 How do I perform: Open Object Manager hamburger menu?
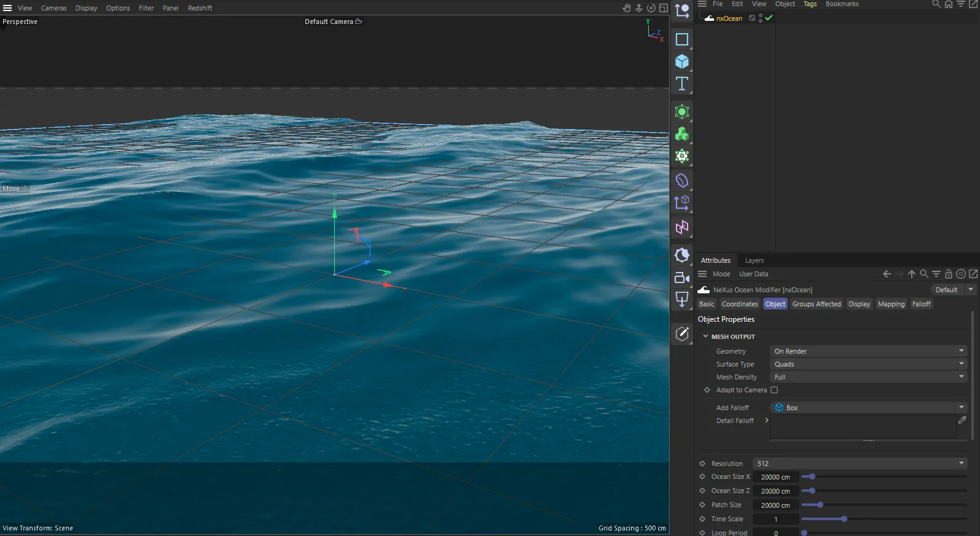tap(702, 4)
